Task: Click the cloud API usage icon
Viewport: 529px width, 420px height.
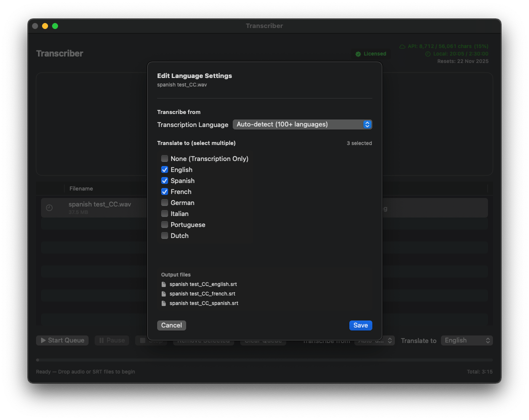Action: [x=402, y=46]
